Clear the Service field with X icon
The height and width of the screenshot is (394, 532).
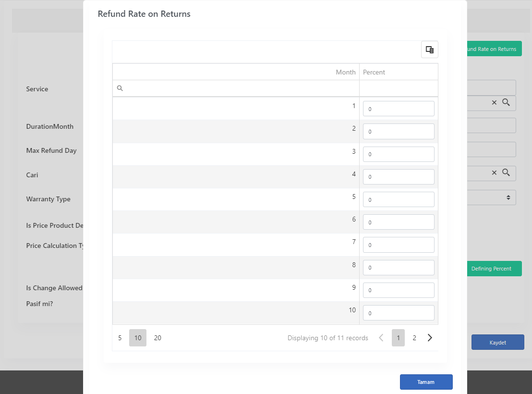click(494, 102)
